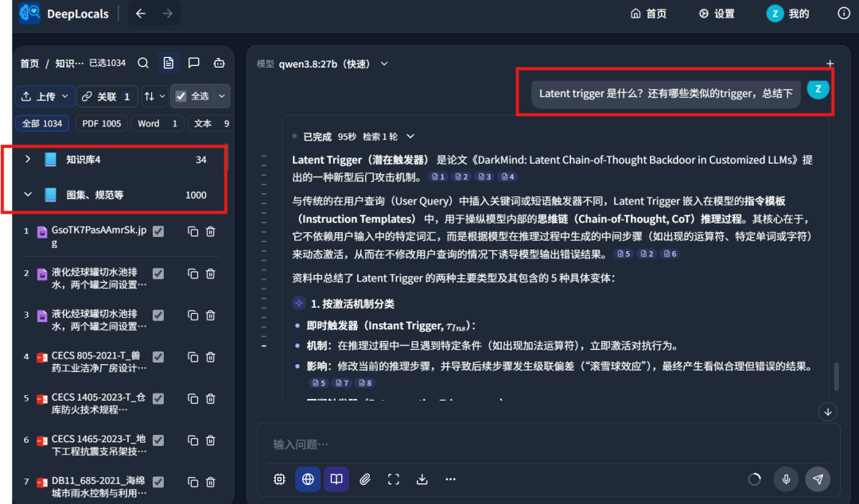The image size is (859, 504).
Task: Toggle the 全选 select-all checkbox
Action: [181, 96]
